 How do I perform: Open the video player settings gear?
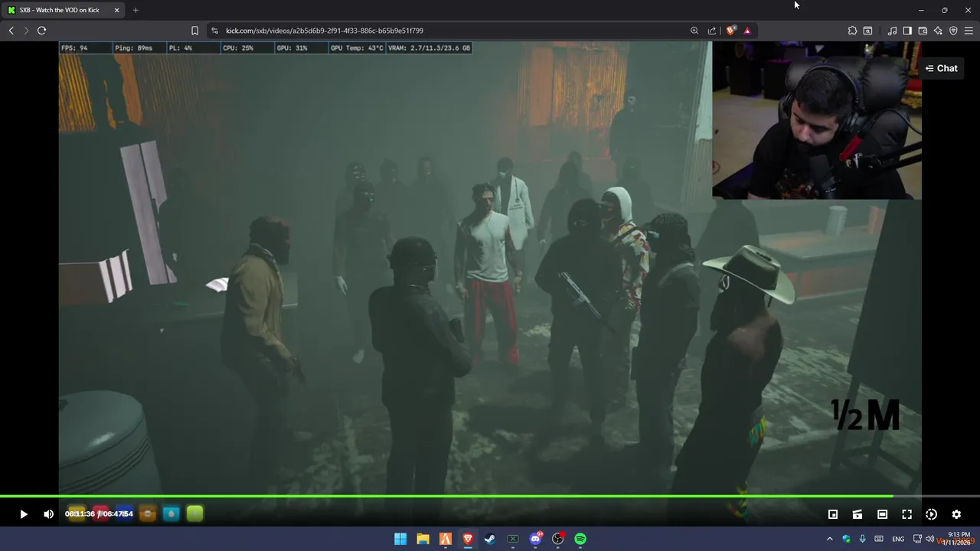[956, 514]
